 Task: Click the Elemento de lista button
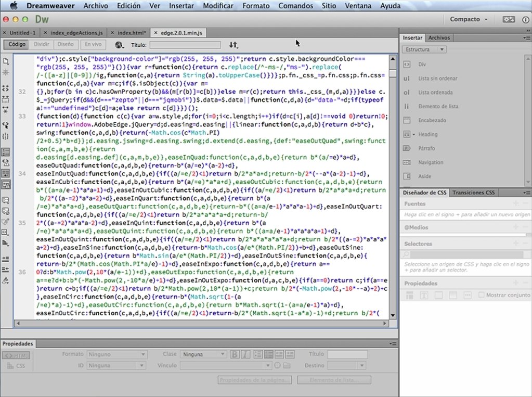coord(334,380)
